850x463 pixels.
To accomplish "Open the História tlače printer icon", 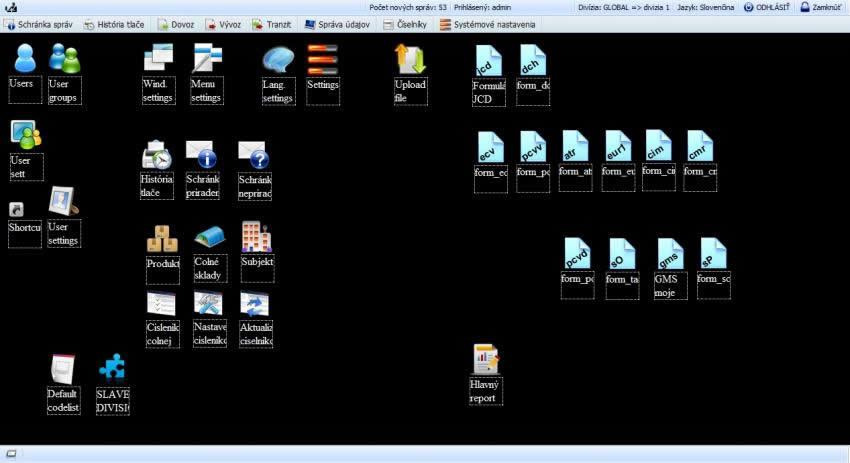I will (157, 155).
